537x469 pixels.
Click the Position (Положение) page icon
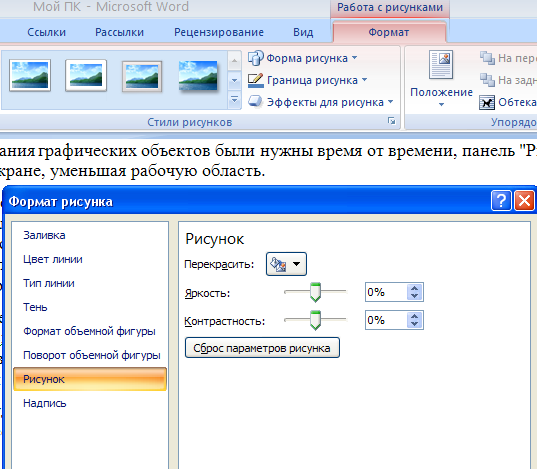click(x=441, y=64)
